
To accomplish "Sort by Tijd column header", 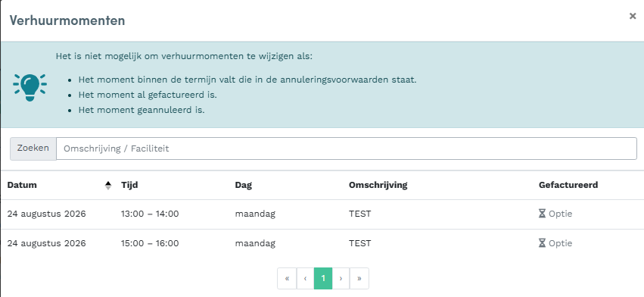I will pos(129,185).
